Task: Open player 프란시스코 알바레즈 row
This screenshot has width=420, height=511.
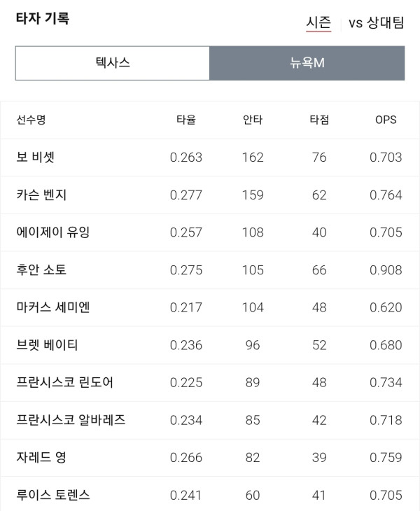Action: pos(210,420)
